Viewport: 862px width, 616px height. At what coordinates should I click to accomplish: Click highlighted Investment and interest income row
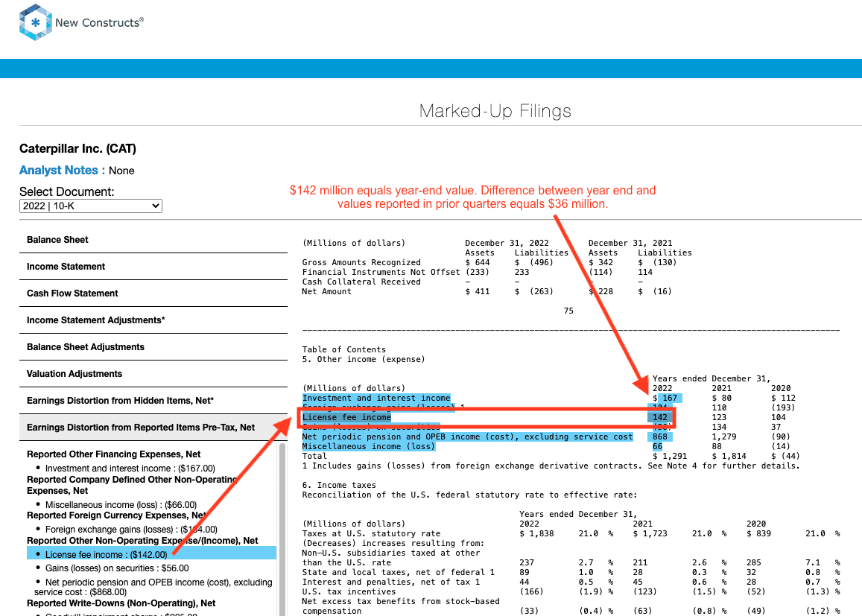376,398
